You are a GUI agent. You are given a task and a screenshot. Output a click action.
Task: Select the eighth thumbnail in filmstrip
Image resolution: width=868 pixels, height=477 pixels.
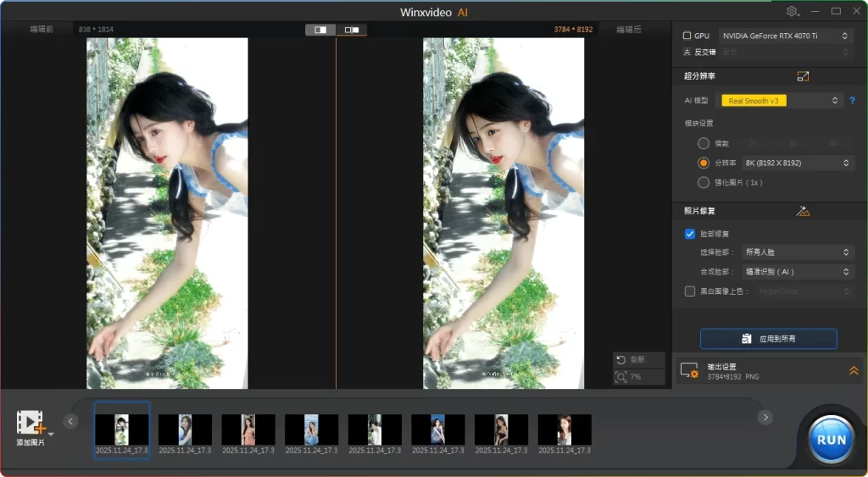(564, 430)
